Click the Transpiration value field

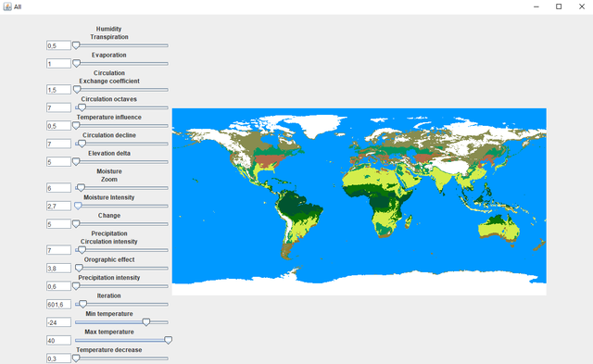tap(58, 45)
